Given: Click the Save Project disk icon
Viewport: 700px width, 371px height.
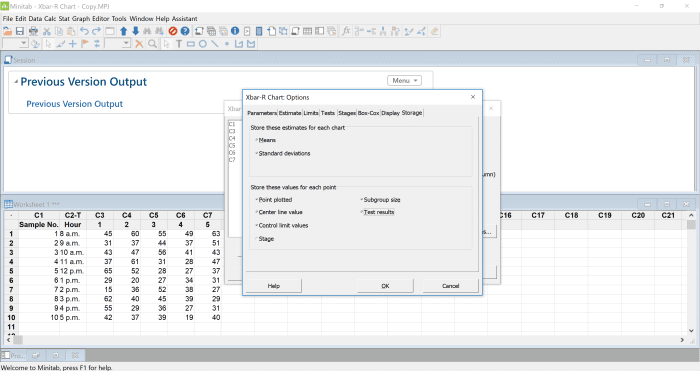Looking at the screenshot, I should coord(20,31).
